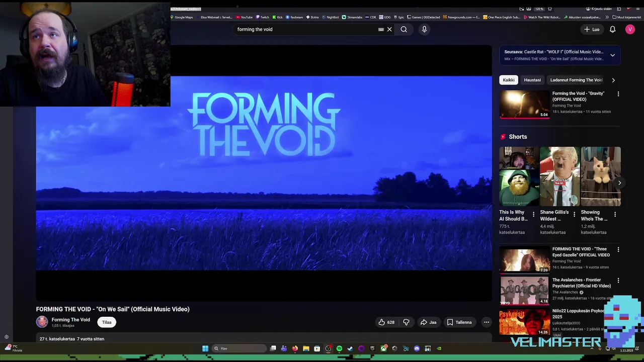Select the Kaikki filter chip
This screenshot has width=644, height=362.
(x=509, y=80)
